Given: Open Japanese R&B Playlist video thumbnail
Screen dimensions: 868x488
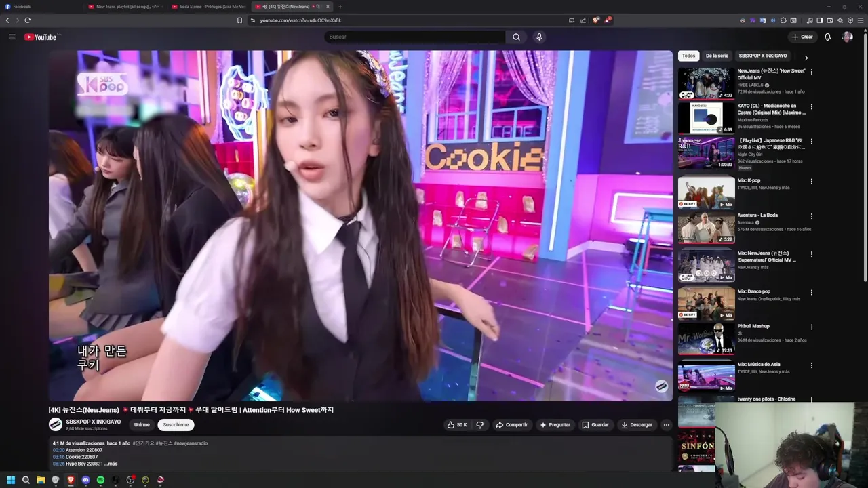Looking at the screenshot, I should pos(706,153).
